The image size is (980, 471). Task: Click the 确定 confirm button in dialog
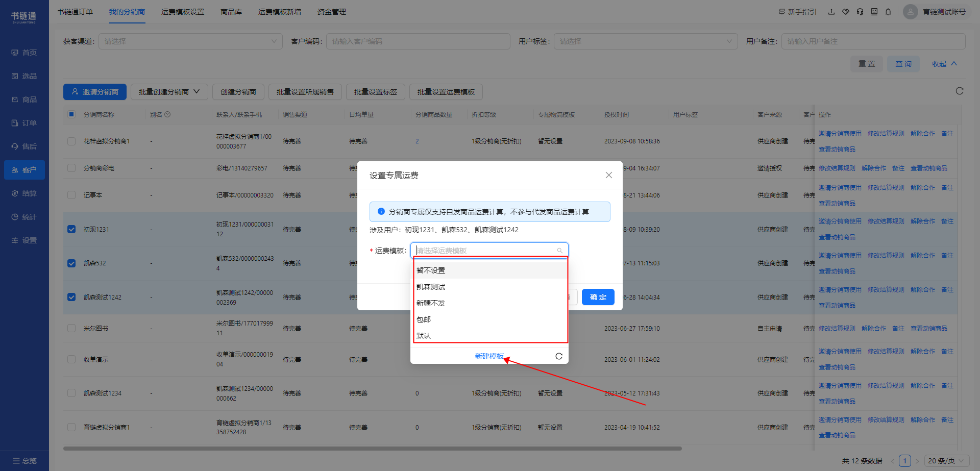click(x=598, y=297)
